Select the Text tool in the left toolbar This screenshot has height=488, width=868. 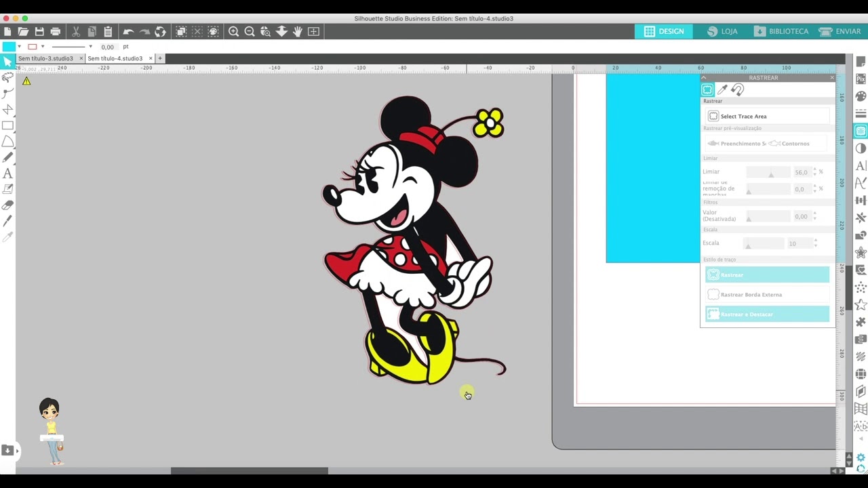8,174
